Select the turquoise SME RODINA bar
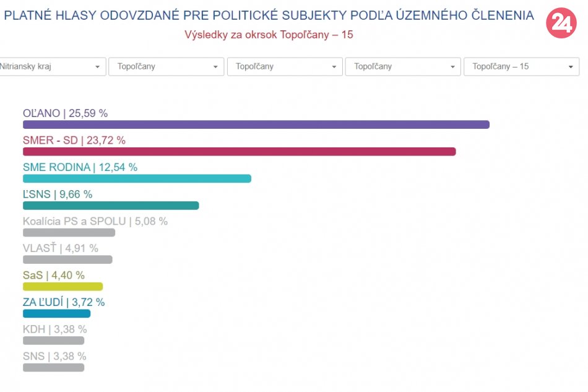Image resolution: width=588 pixels, height=392 pixels. pyautogui.click(x=137, y=178)
